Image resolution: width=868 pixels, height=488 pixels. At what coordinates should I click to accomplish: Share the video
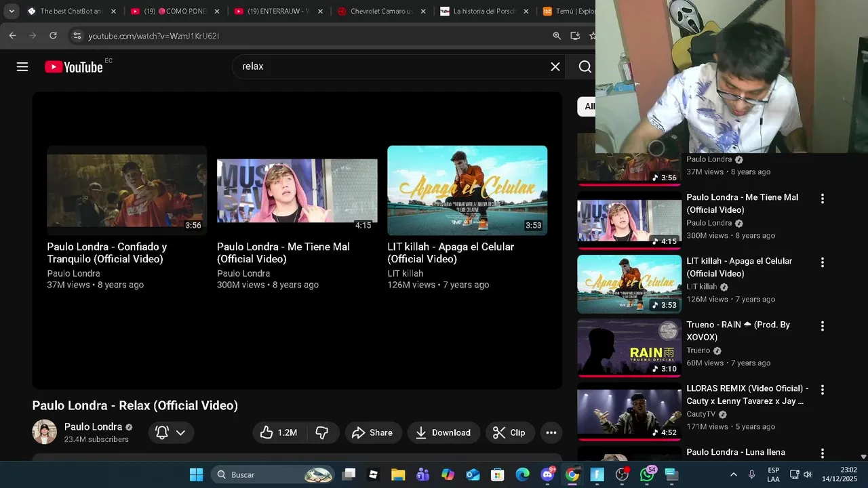[373, 432]
